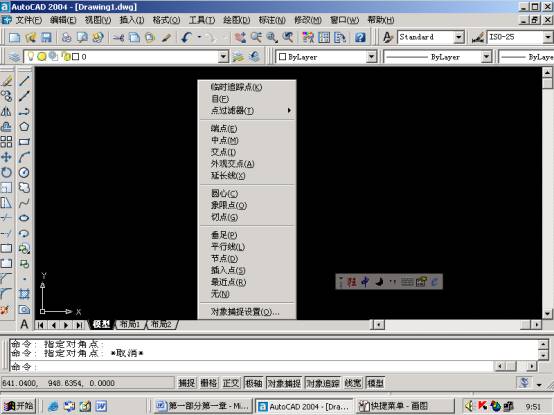This screenshot has width=554, height=415.
Task: Open the Layer Properties Manager icon
Action: [x=14, y=57]
